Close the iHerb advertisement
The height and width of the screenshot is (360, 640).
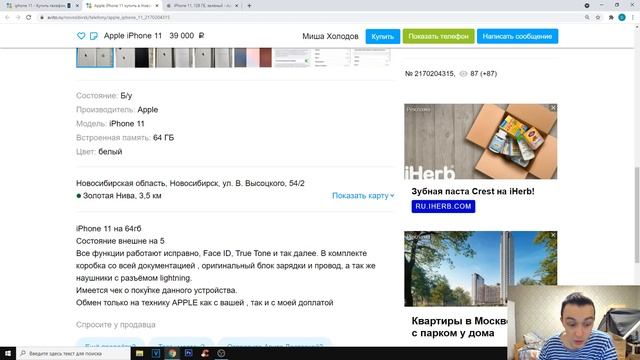tap(553, 108)
